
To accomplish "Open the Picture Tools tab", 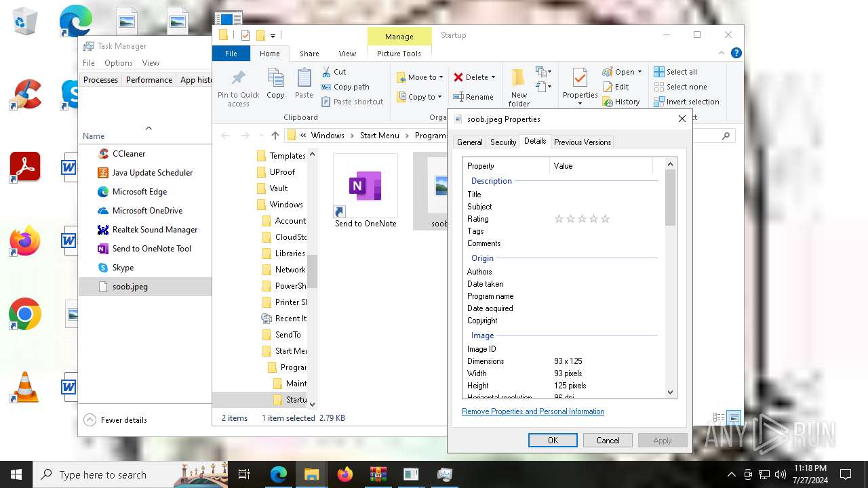I will coord(399,54).
